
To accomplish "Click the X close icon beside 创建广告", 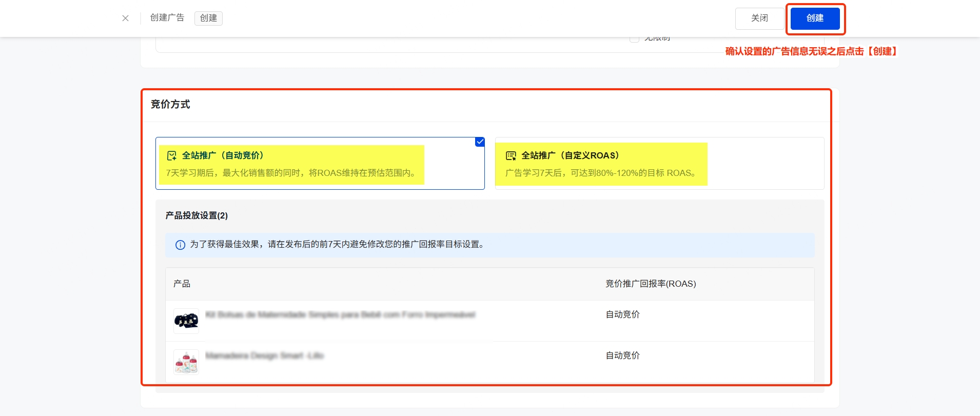I will tap(125, 18).
